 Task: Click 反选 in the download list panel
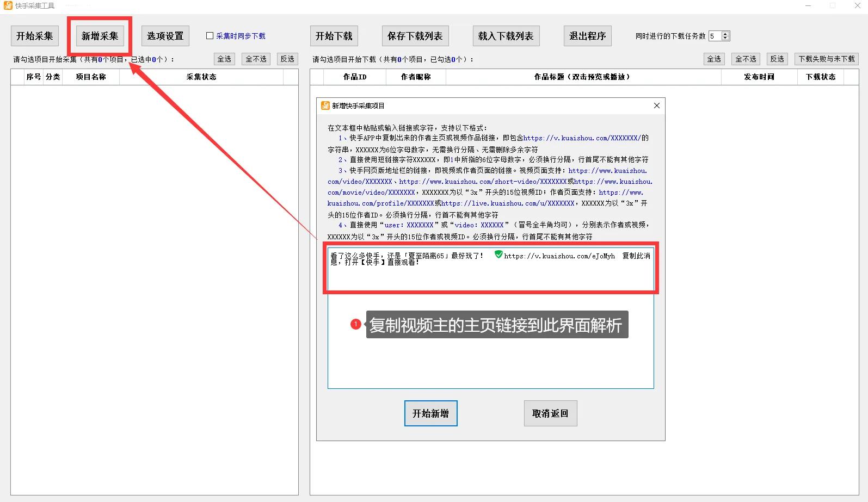[777, 59]
